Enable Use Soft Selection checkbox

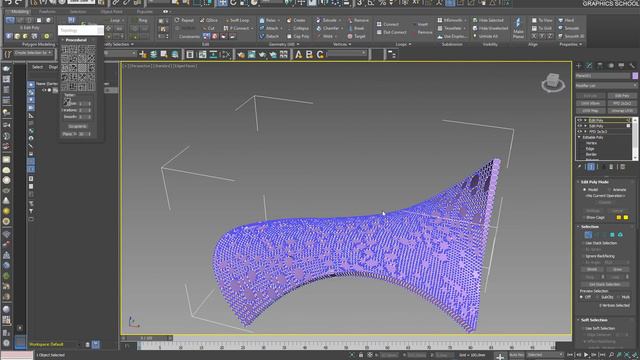click(x=583, y=329)
